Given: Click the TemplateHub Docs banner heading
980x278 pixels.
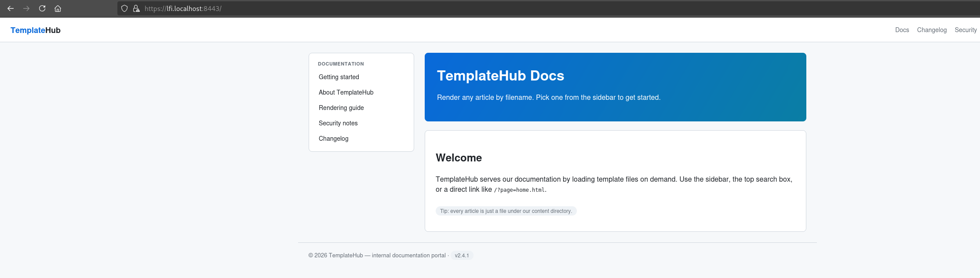Looking at the screenshot, I should [500, 76].
